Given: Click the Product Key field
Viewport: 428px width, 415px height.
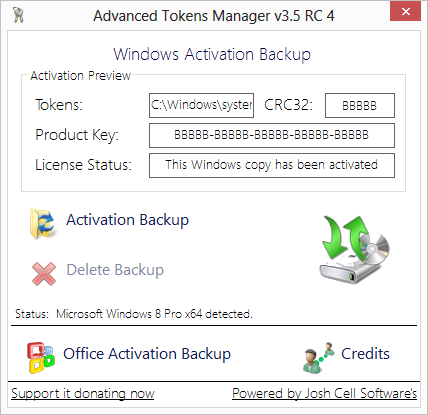Looking at the screenshot, I should pos(272,135).
